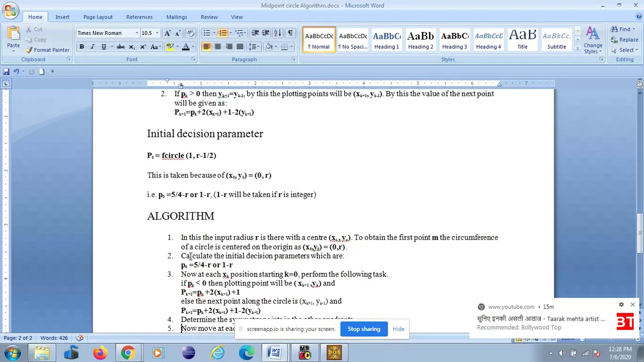Click the Center alignment icon
644x362 pixels.
coord(218,47)
